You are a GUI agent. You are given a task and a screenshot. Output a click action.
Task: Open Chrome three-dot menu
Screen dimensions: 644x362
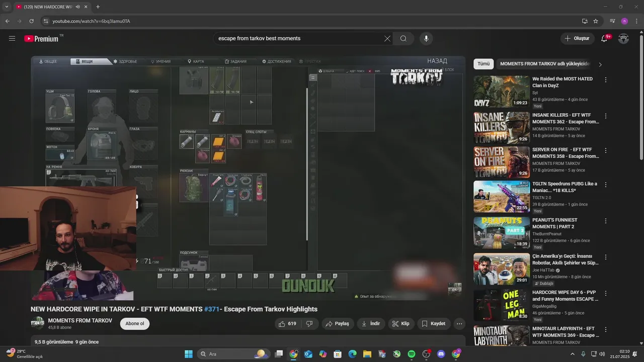(x=636, y=21)
